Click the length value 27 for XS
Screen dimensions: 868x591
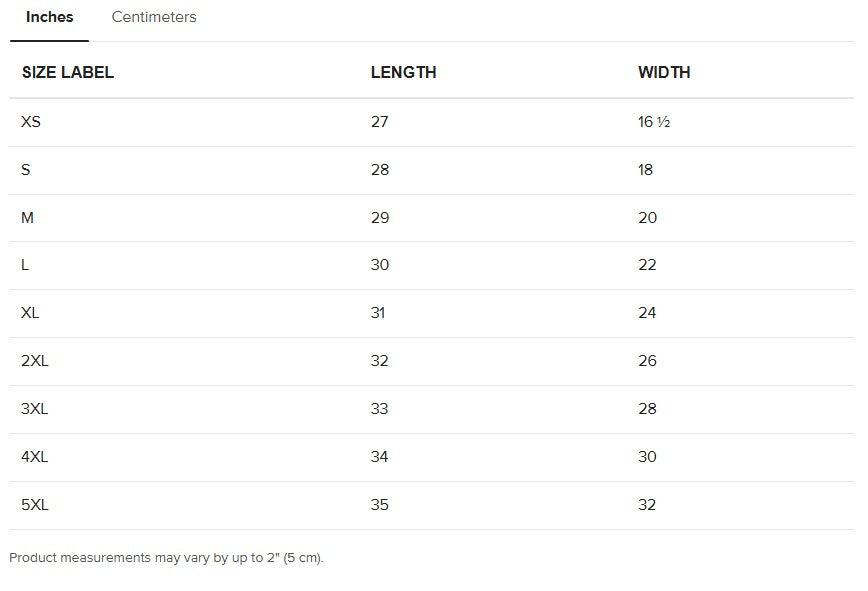click(x=379, y=122)
